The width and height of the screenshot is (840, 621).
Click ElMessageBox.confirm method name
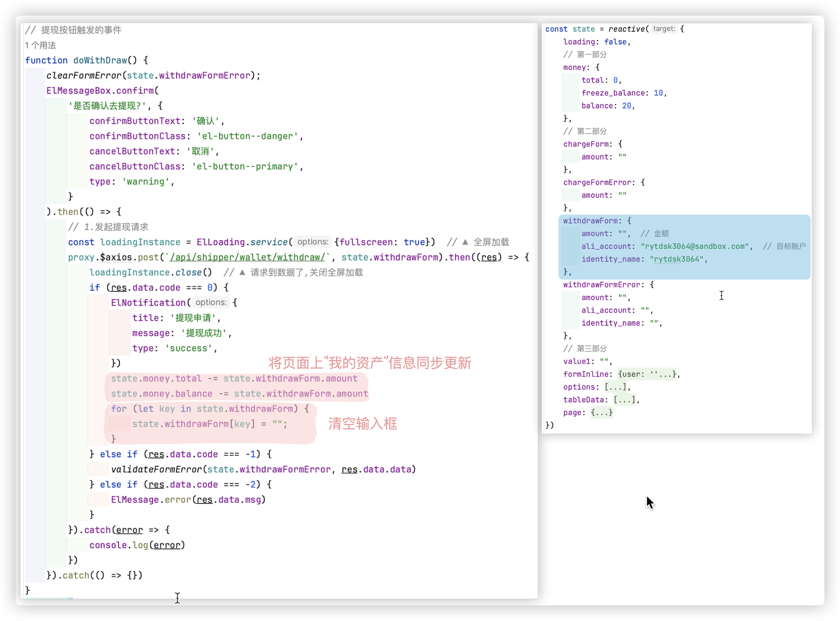point(135,91)
